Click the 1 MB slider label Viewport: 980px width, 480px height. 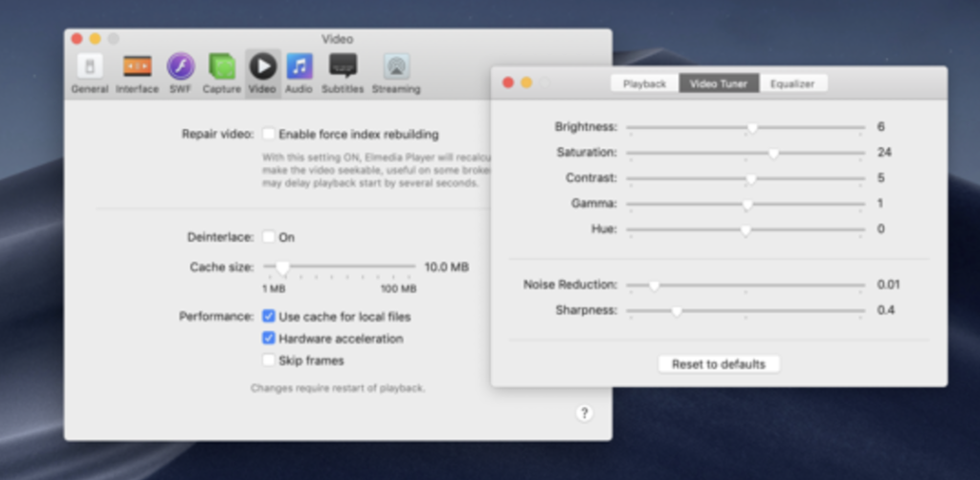pos(274,289)
